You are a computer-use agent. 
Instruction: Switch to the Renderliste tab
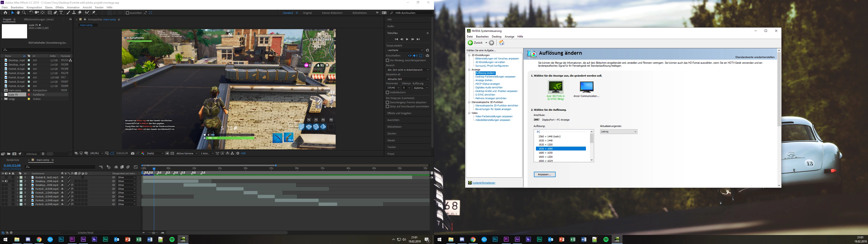[x=13, y=160]
